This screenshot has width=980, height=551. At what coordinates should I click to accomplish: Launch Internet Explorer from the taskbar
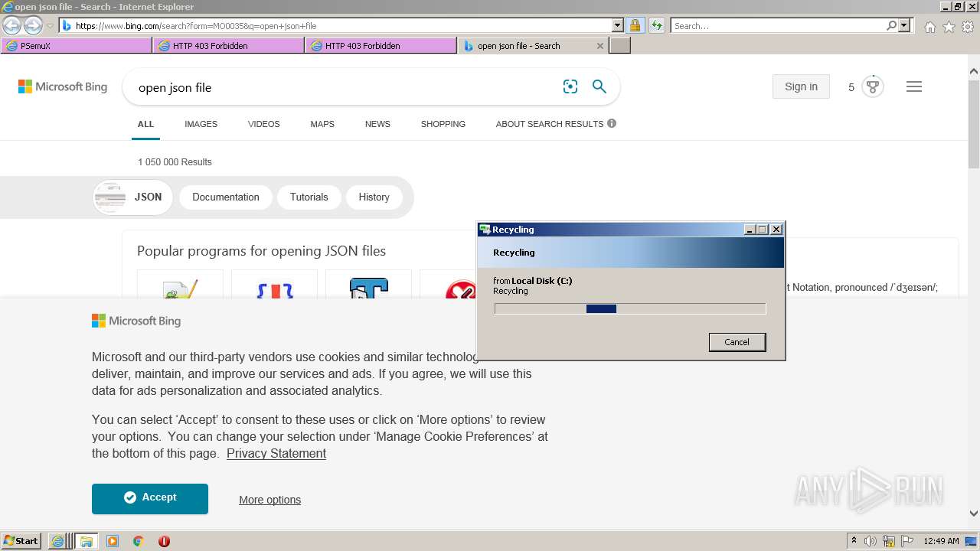[x=57, y=541]
